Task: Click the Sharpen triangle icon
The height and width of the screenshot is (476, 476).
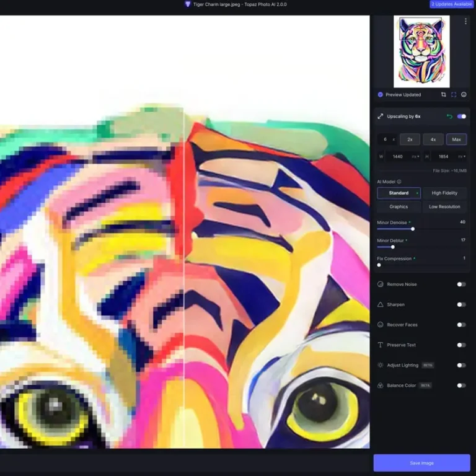Action: pos(381,304)
